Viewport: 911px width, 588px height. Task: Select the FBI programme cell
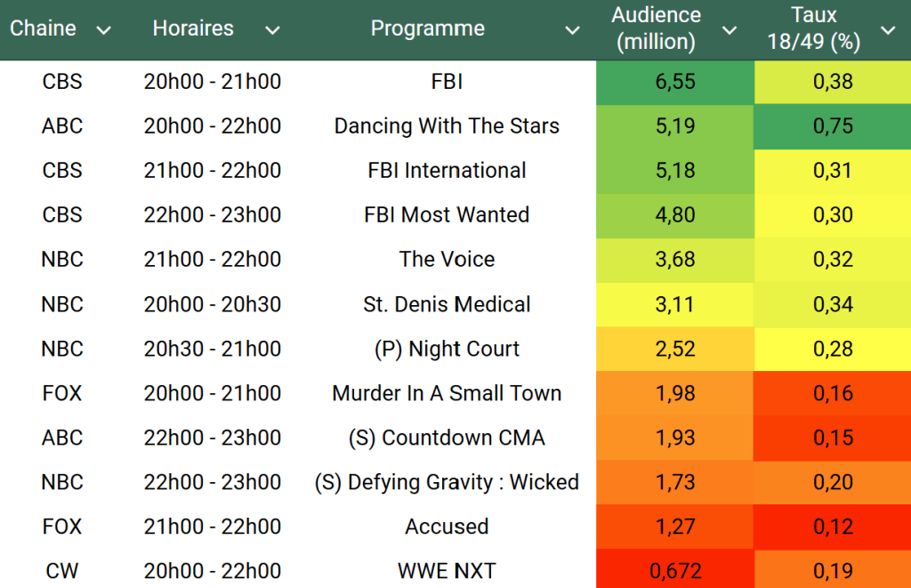[x=447, y=82]
